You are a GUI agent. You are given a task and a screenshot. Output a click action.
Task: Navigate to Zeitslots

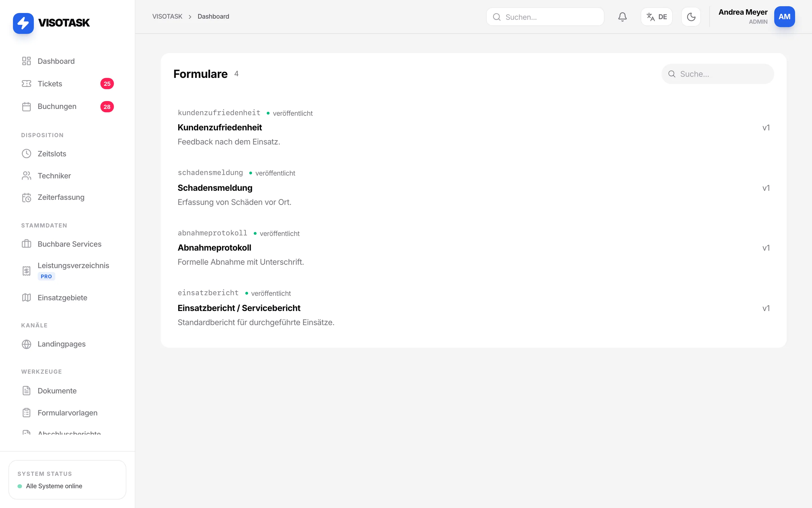coord(67,154)
